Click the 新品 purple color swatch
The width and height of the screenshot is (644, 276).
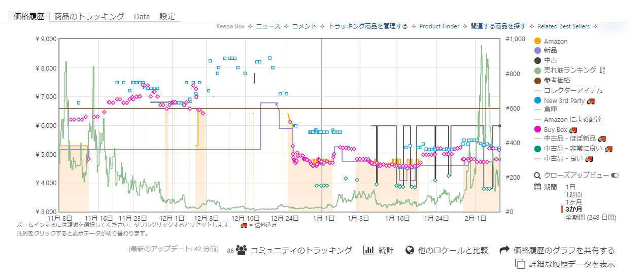coord(538,51)
